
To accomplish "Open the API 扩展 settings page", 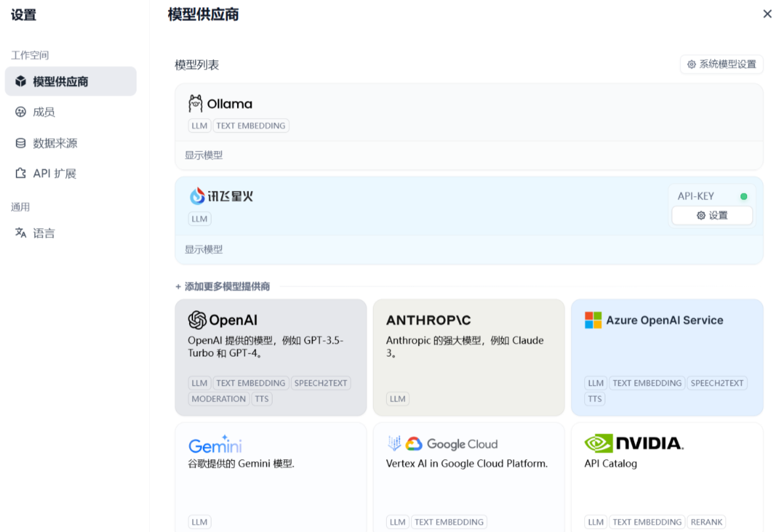I will [71, 173].
